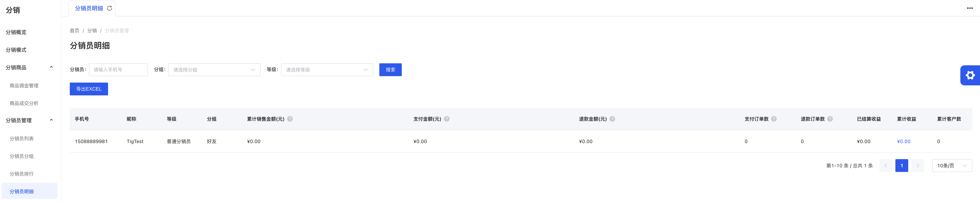Click the 搜索 button
This screenshot has height=202, width=980.
(x=390, y=70)
